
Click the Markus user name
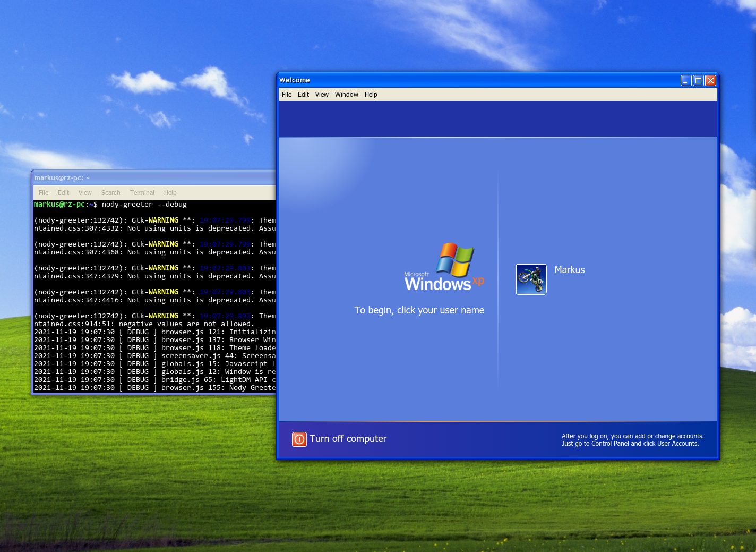click(x=570, y=270)
